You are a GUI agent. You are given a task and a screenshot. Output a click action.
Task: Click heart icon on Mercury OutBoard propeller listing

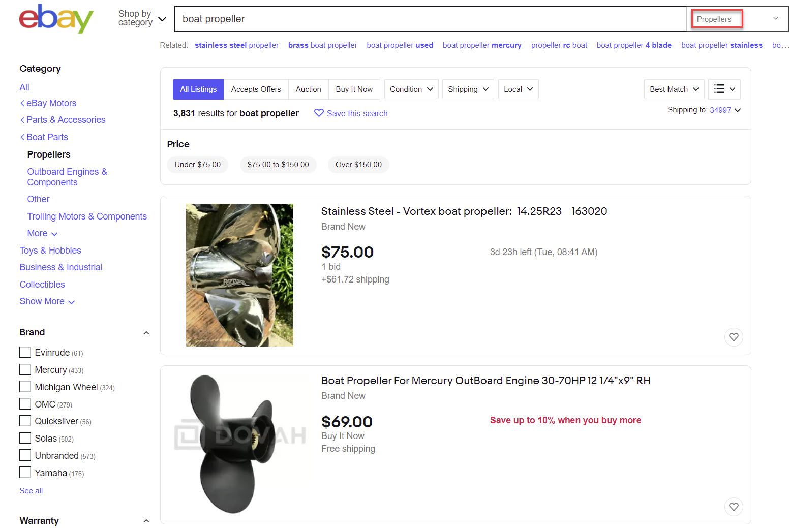(734, 507)
